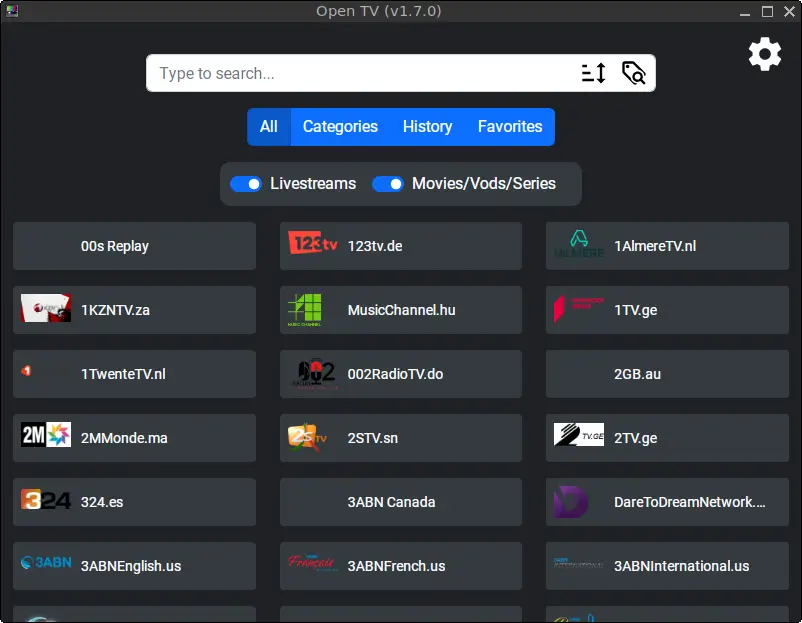This screenshot has height=623, width=802.
Task: Play the 2GB.au channel
Action: coord(667,374)
